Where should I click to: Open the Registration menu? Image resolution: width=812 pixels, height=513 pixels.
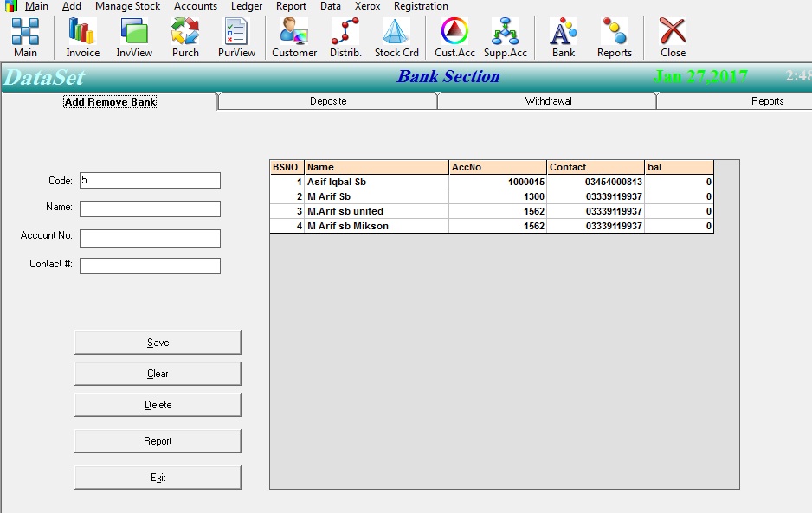point(421,6)
